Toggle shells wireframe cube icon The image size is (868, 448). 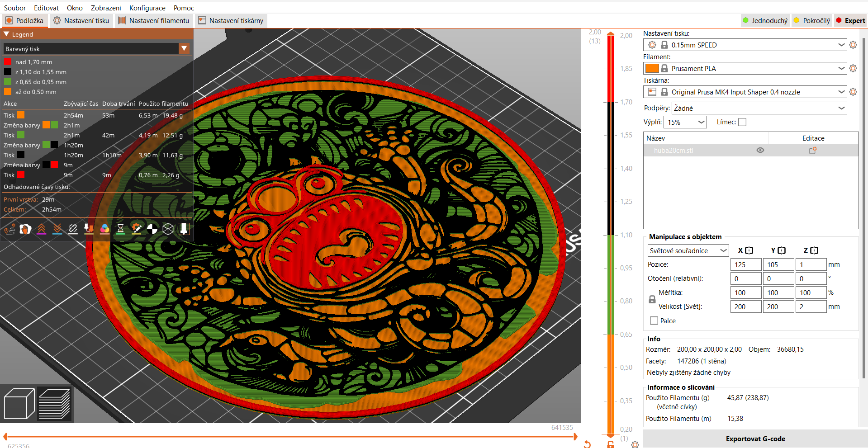click(x=168, y=229)
